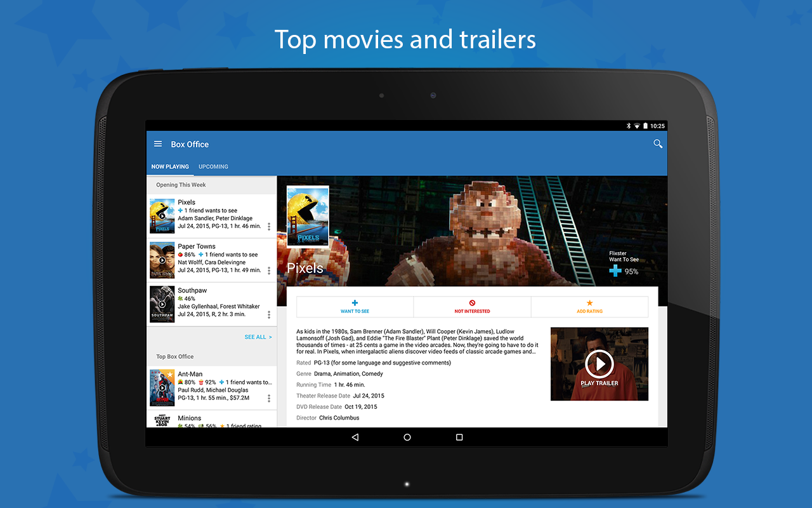Click Pixels friend wants to see plus icon
Image resolution: width=812 pixels, height=508 pixels.
[180, 210]
